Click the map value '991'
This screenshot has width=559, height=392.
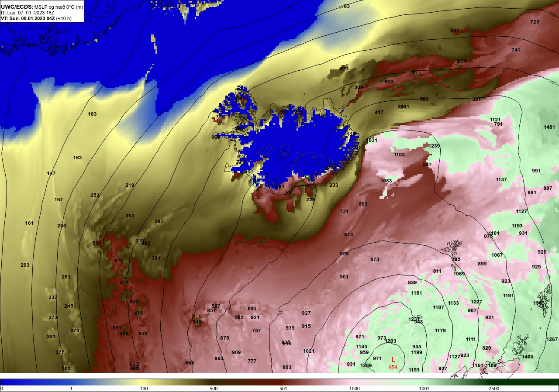pyautogui.click(x=536, y=171)
